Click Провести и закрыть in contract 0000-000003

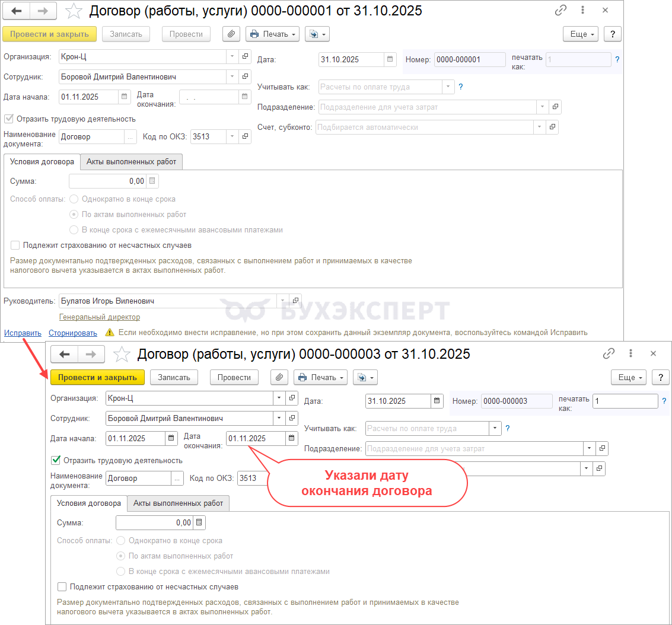tap(97, 377)
